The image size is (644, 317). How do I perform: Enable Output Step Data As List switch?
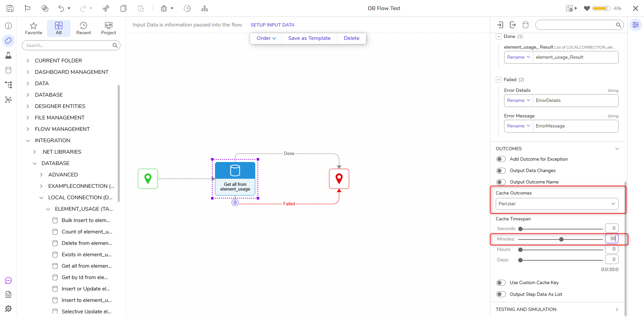[501, 295]
